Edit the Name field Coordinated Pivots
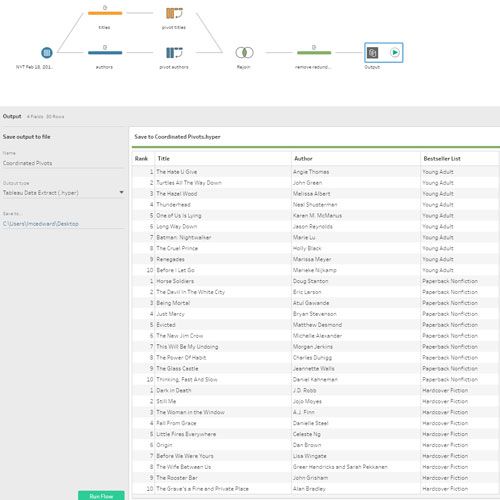 [x=63, y=163]
